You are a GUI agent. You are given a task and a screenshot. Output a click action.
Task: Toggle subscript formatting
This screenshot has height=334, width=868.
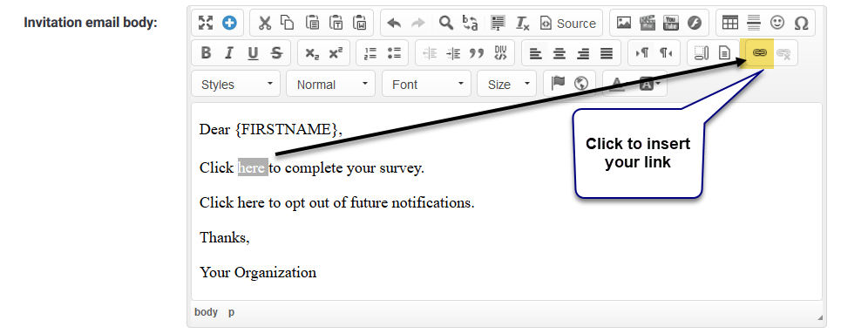312,53
